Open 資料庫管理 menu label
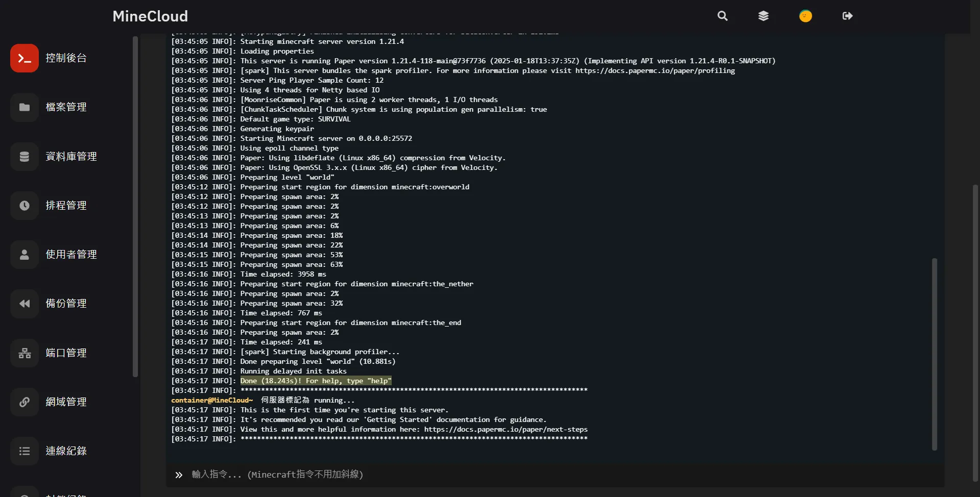Screen dimensions: 980x497 [71, 157]
